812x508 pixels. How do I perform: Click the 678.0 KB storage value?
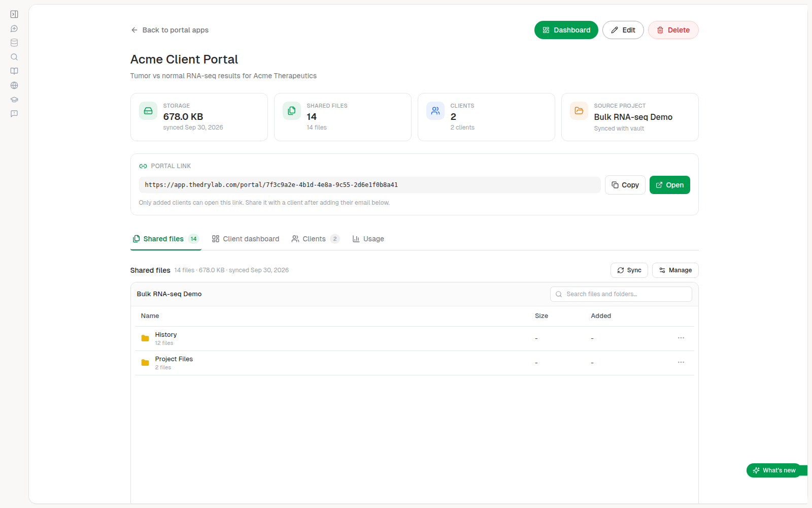183,117
